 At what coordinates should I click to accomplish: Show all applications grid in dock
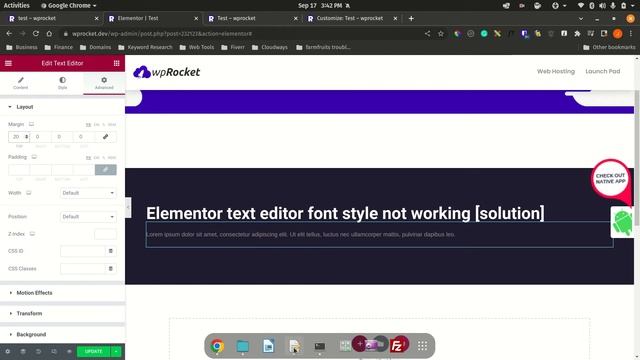click(422, 346)
